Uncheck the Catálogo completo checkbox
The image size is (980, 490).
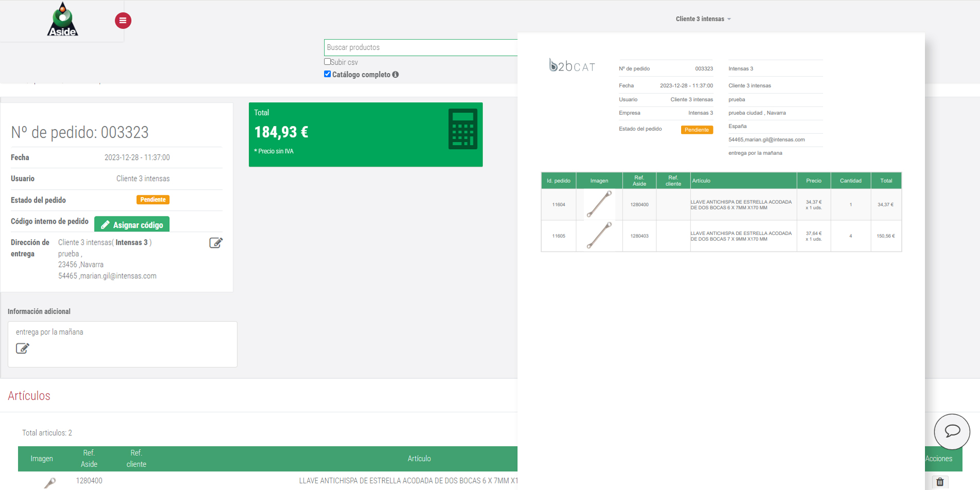tap(327, 74)
